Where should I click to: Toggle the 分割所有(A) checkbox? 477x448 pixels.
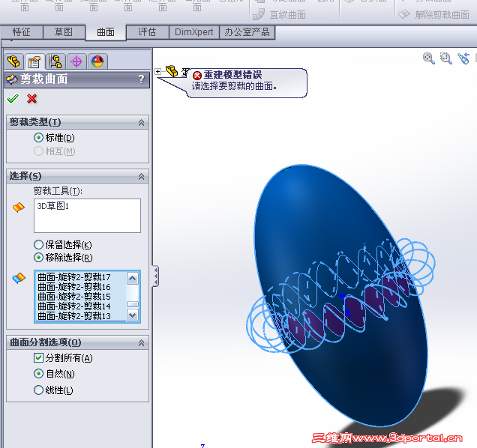tap(38, 358)
